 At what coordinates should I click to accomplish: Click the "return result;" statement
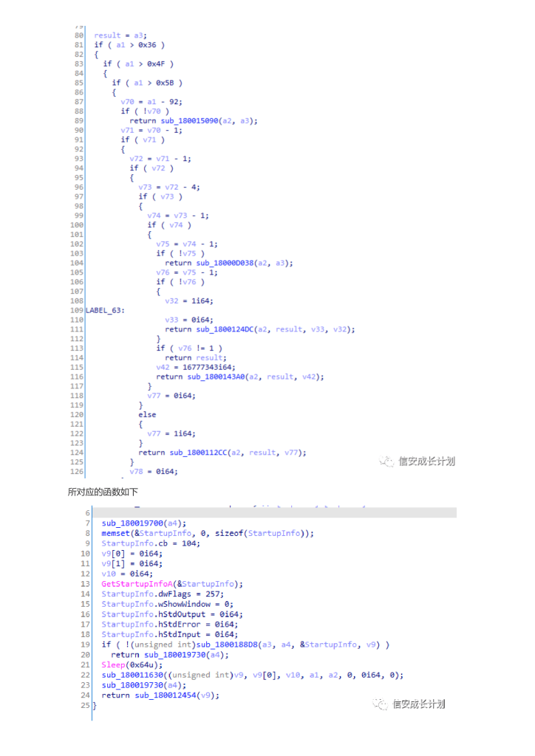[x=195, y=358]
